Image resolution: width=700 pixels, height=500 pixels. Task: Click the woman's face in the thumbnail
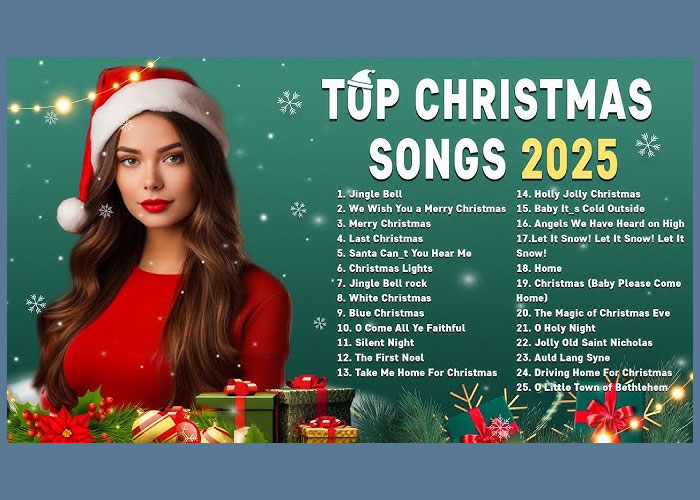click(x=153, y=172)
